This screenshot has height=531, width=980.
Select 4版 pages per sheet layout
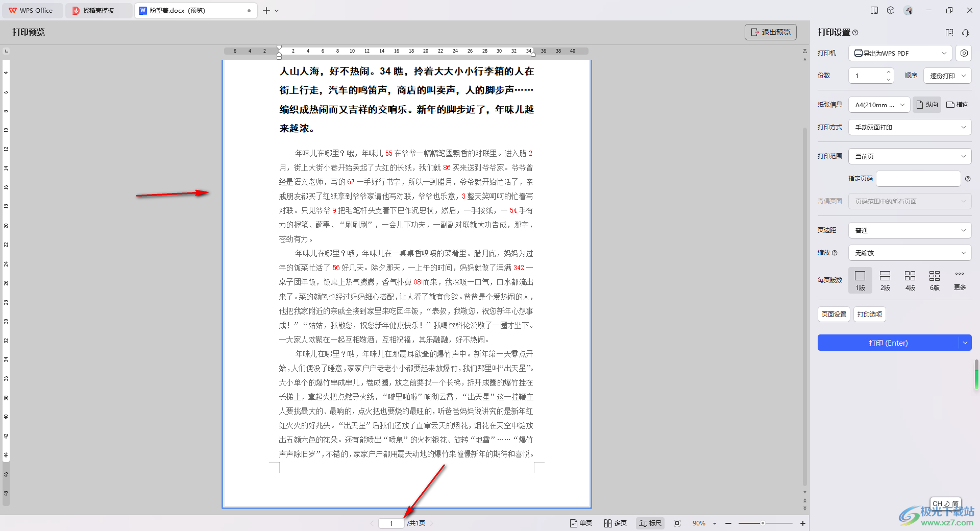tap(910, 280)
